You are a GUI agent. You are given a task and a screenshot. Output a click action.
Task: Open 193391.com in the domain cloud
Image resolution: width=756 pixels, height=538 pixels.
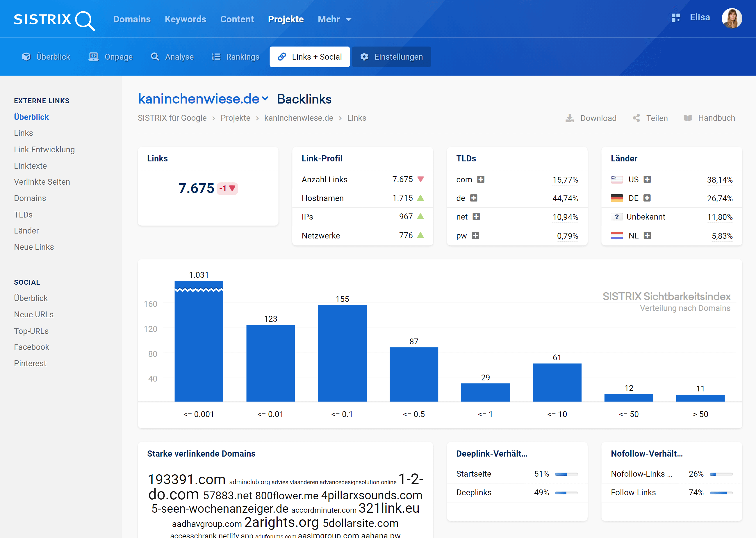click(186, 479)
